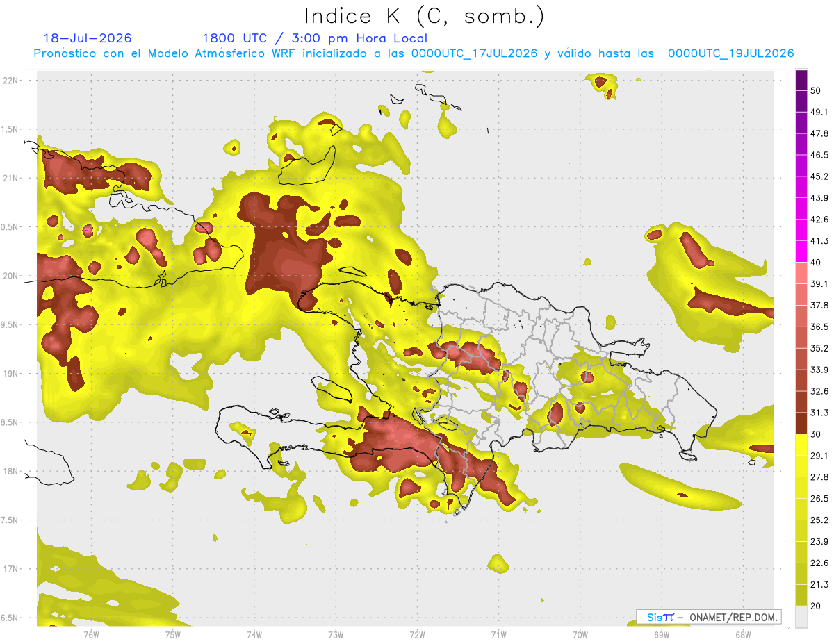Click the 75W longitude label

[173, 635]
